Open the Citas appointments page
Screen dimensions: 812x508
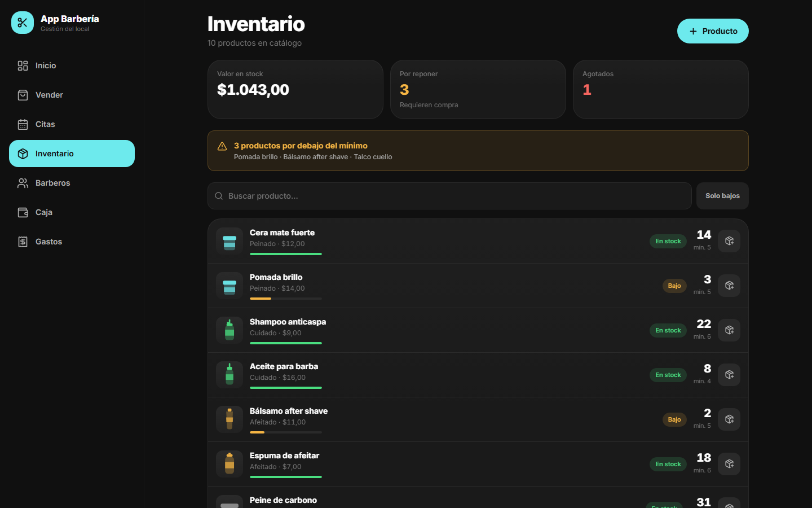click(x=72, y=124)
